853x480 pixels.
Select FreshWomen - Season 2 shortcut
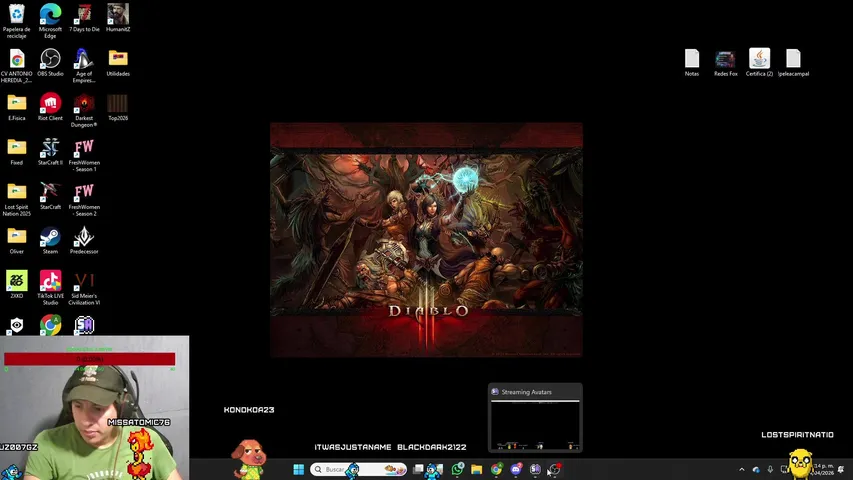[84, 199]
